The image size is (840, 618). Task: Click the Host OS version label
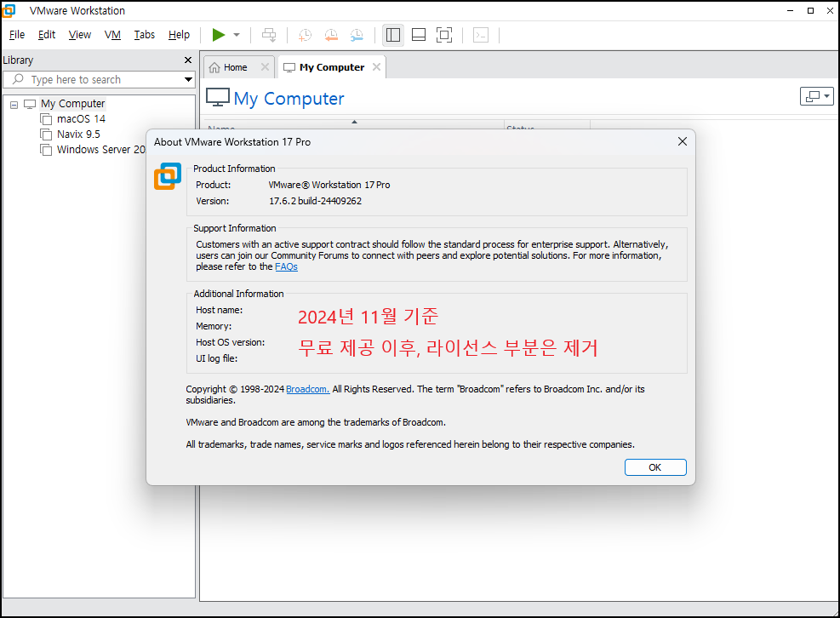(231, 342)
